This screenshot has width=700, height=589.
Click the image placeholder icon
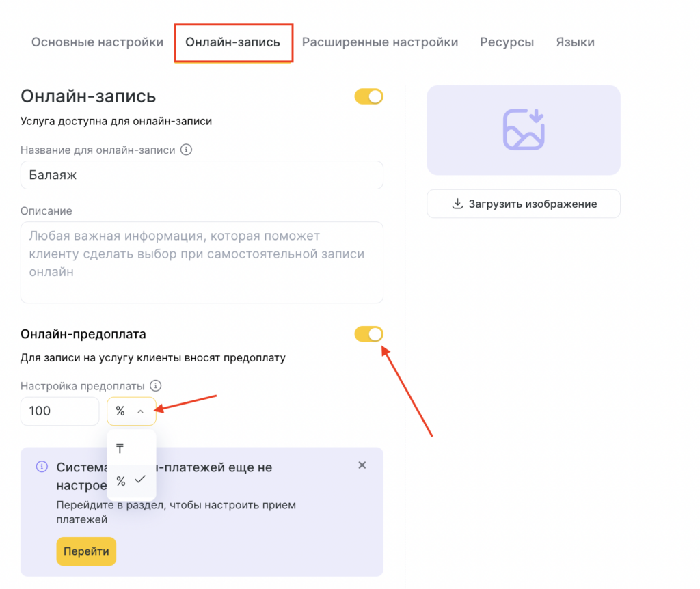[x=524, y=130]
